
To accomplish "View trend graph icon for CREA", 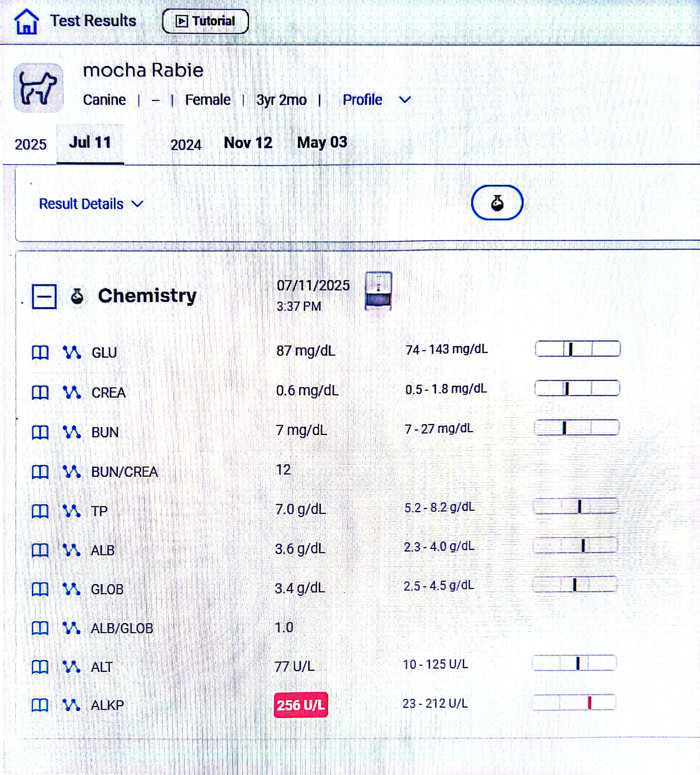I will (x=72, y=392).
